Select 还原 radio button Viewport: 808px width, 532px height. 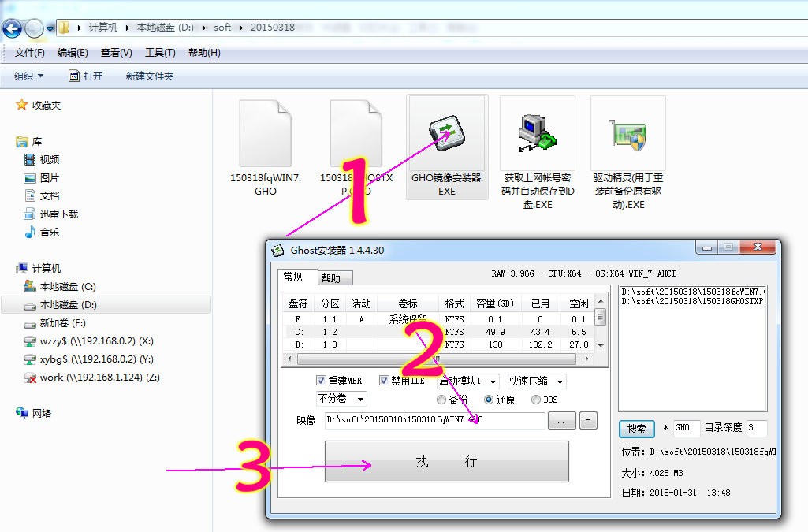489,400
